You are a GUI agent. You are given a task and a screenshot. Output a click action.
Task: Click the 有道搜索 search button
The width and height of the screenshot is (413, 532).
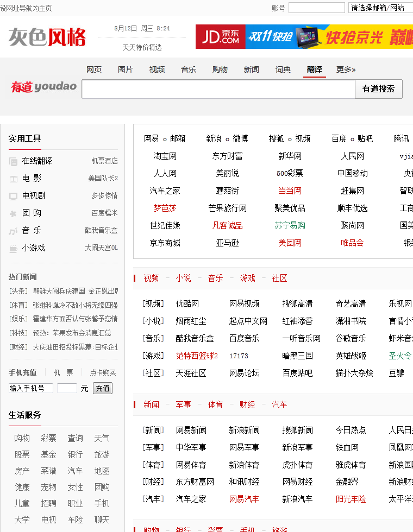click(x=379, y=89)
